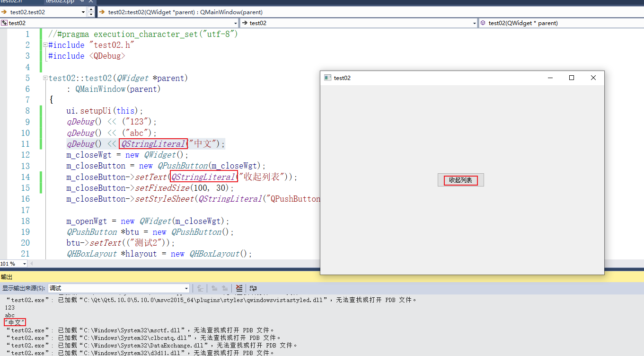This screenshot has width=644, height=356.
Task: Click output line mentioning clbcatq.dll
Action: point(144,338)
